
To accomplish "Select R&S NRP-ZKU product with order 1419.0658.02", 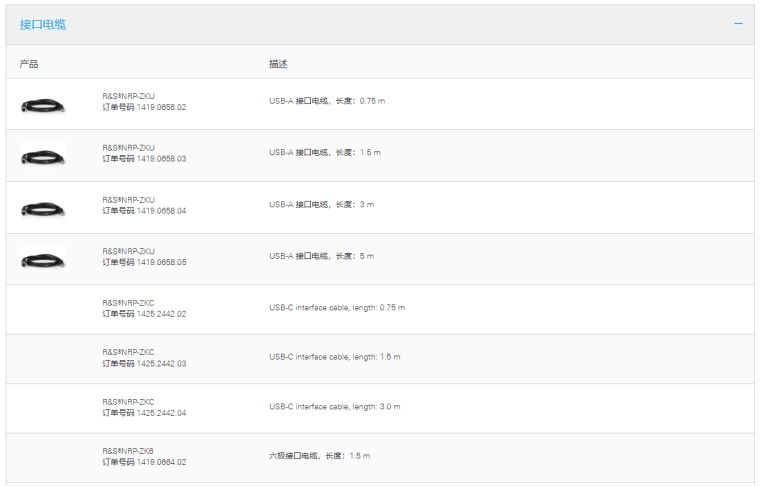I will point(129,96).
